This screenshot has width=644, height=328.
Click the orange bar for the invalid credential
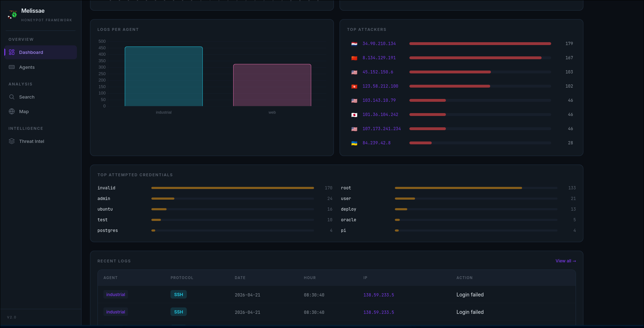(x=233, y=188)
